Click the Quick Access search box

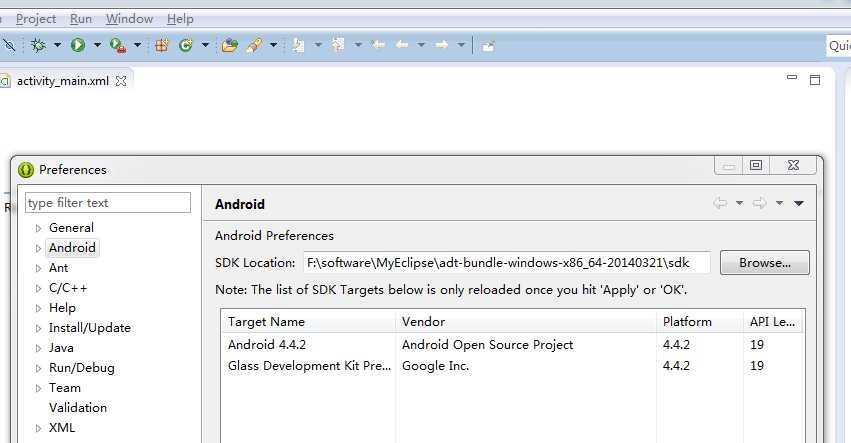tap(839, 46)
